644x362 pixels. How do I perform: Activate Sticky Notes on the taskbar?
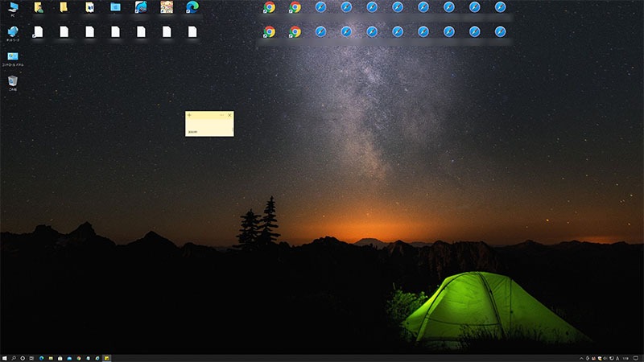[107, 358]
